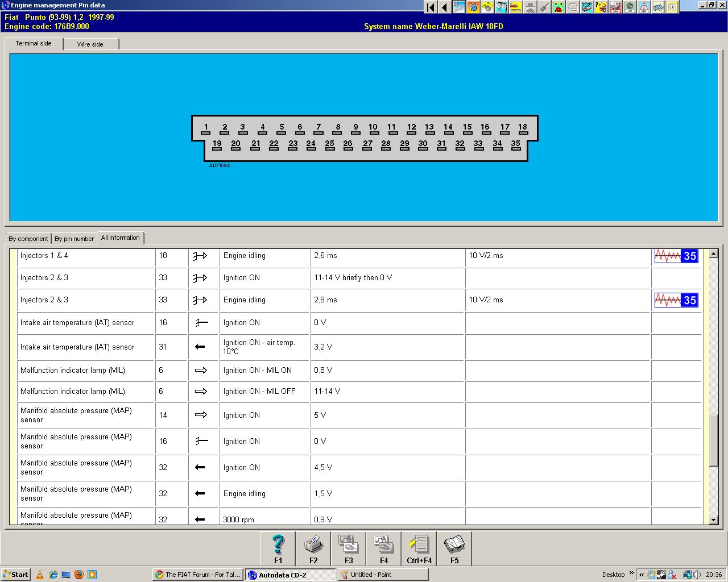
Task: Click the Ctrl+F4 notes icon
Action: [419, 548]
